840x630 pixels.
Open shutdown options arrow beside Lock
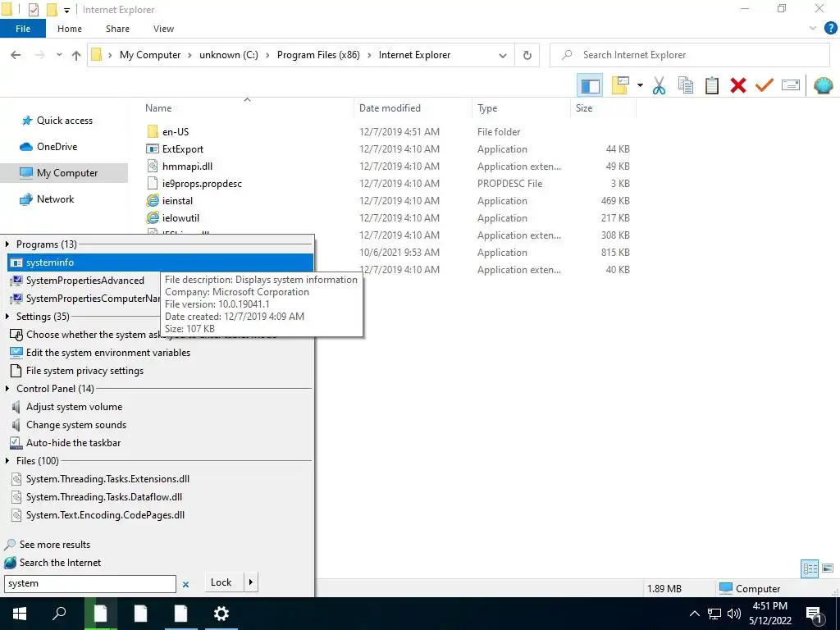pyautogui.click(x=251, y=582)
